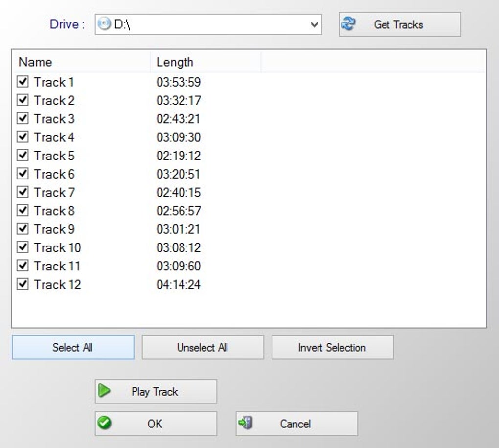499x448 pixels.
Task: Select length 02:19:12 of Track 5
Action: (179, 156)
